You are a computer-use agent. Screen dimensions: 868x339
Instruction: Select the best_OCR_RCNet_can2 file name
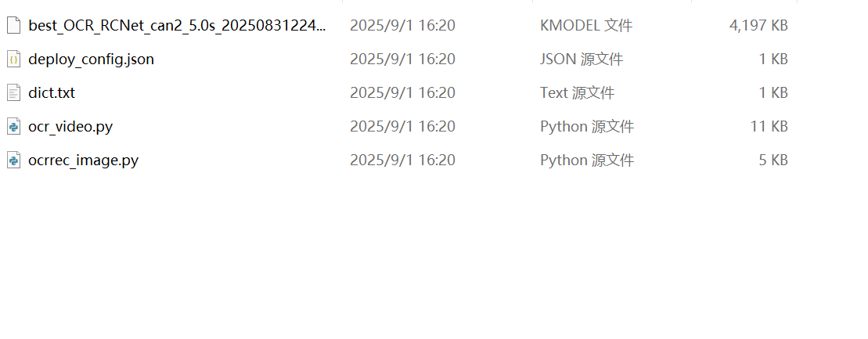click(176, 25)
